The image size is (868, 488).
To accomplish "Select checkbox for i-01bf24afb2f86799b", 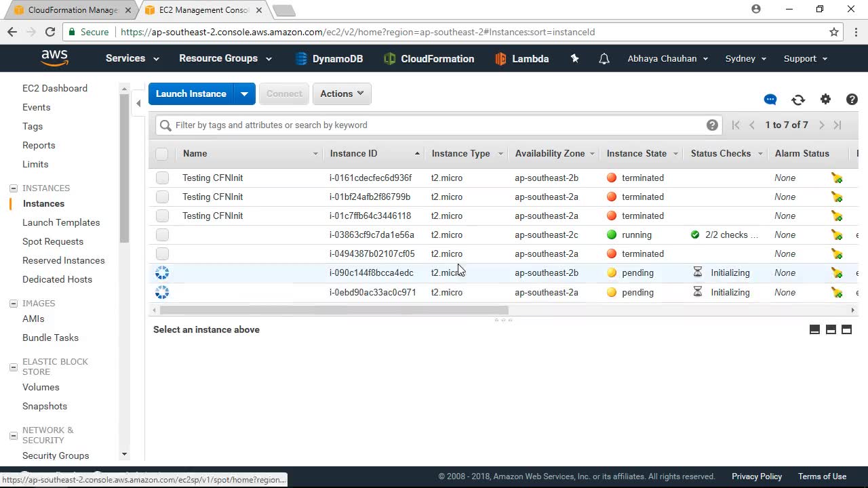I will (161, 197).
